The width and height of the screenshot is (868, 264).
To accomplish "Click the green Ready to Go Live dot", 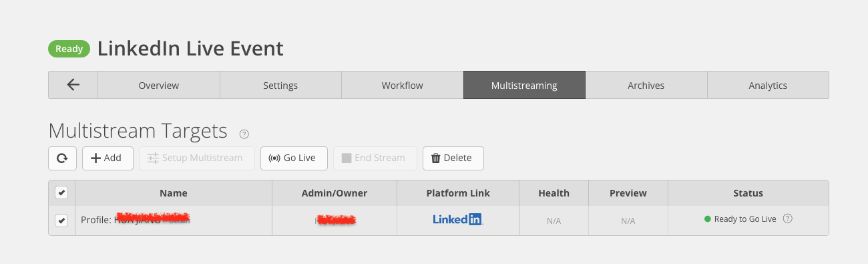I will (708, 219).
